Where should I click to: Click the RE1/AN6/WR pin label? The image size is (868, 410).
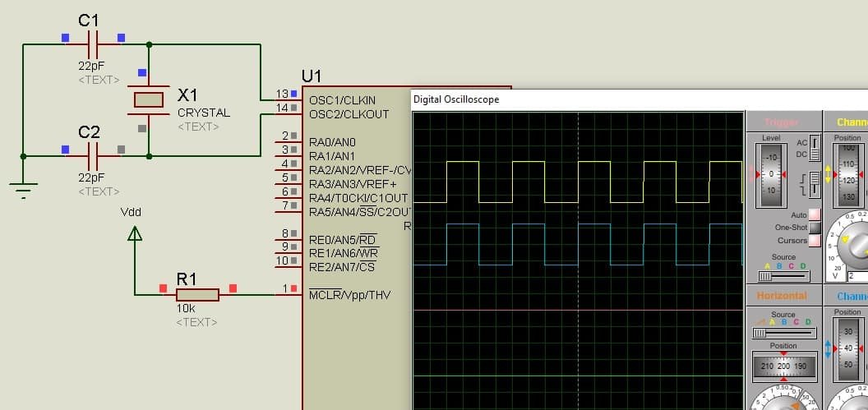(344, 254)
